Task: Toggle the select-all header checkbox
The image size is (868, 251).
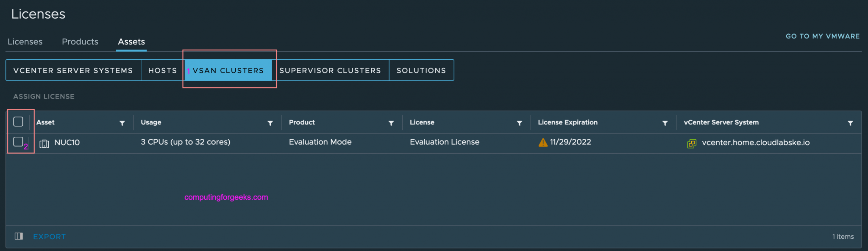Action: tap(18, 122)
